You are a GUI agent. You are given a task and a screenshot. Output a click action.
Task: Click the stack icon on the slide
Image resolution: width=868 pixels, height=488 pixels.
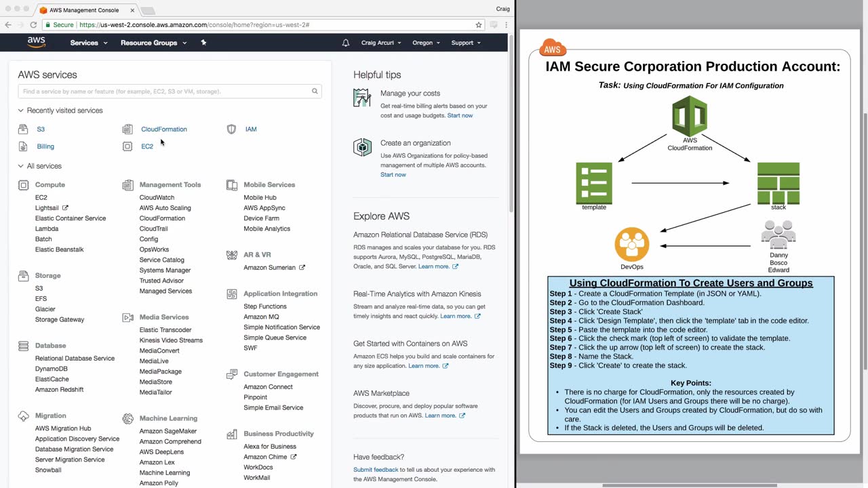778,183
